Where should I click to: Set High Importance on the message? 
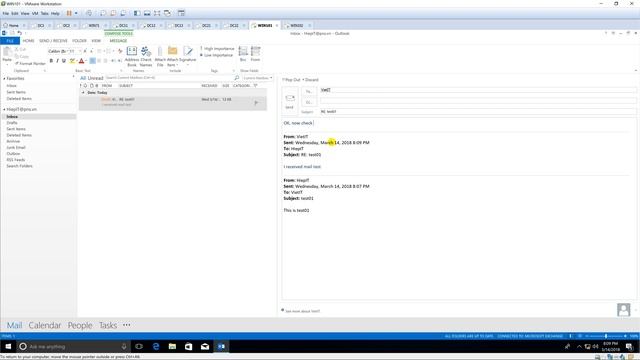click(218, 49)
